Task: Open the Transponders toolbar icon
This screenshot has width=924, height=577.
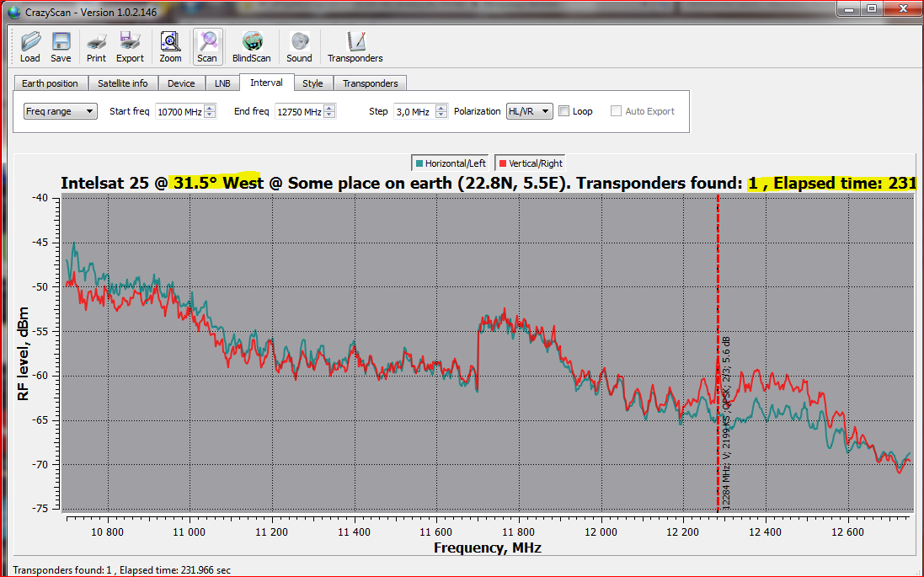Action: pyautogui.click(x=355, y=46)
